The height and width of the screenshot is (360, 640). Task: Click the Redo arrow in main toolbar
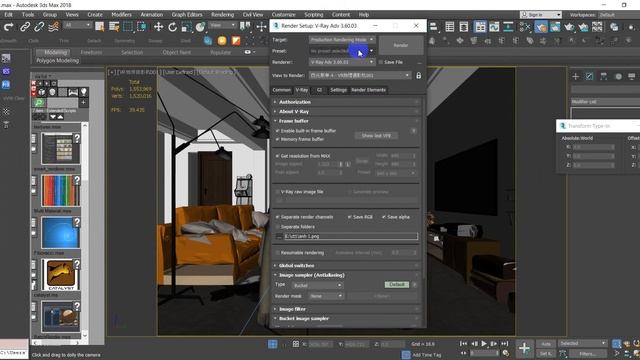pyautogui.click(x=9, y=27)
